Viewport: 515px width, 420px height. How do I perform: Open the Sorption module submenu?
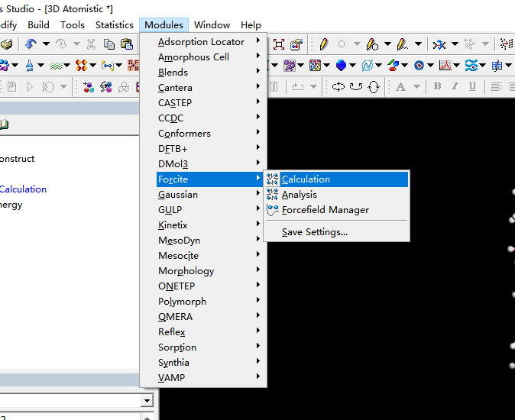pos(209,347)
